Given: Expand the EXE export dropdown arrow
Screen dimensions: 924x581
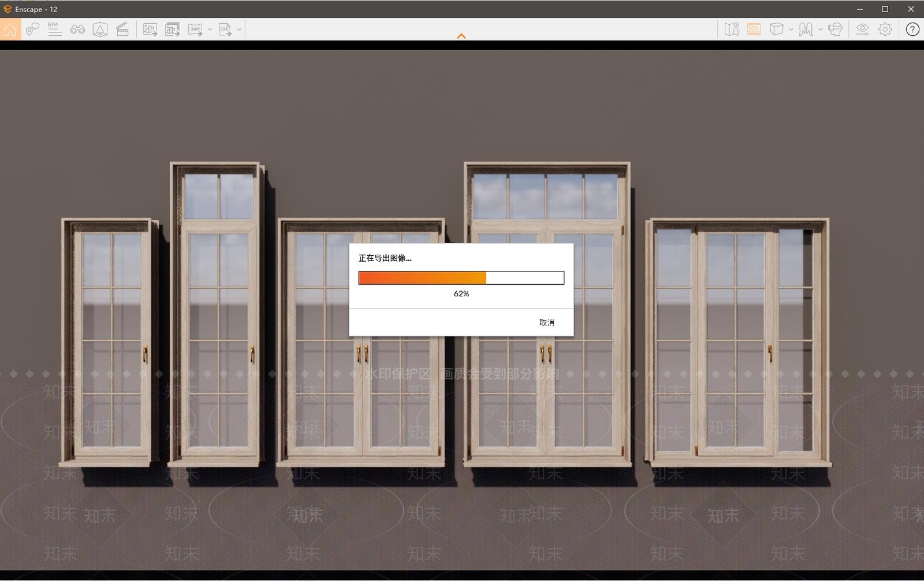Looking at the screenshot, I should (239, 29).
